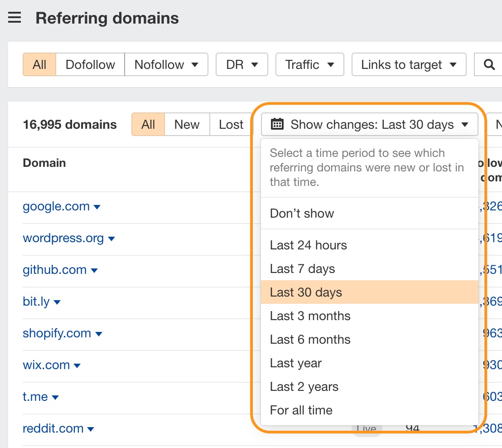The image size is (502, 448).
Task: Click the search magnifier icon
Action: [x=489, y=65]
